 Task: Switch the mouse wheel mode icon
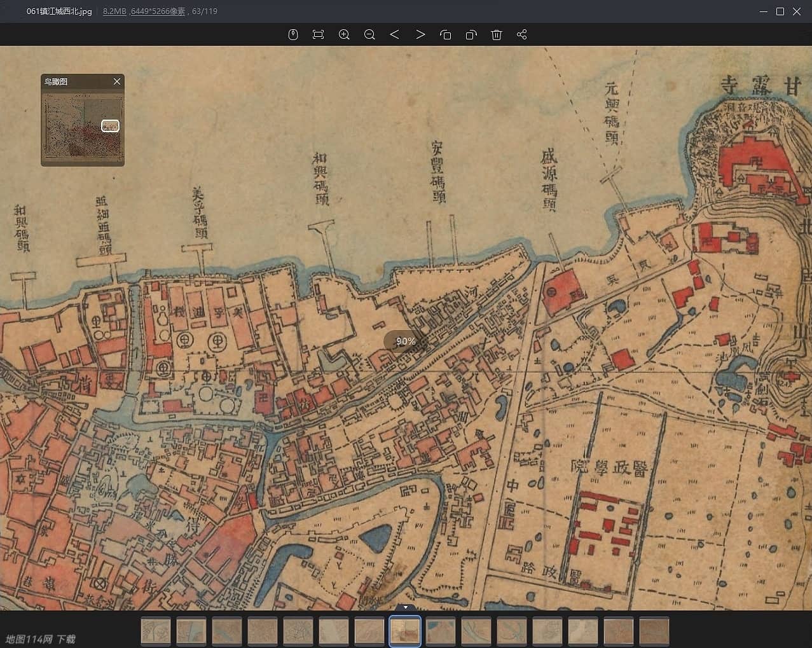(293, 34)
